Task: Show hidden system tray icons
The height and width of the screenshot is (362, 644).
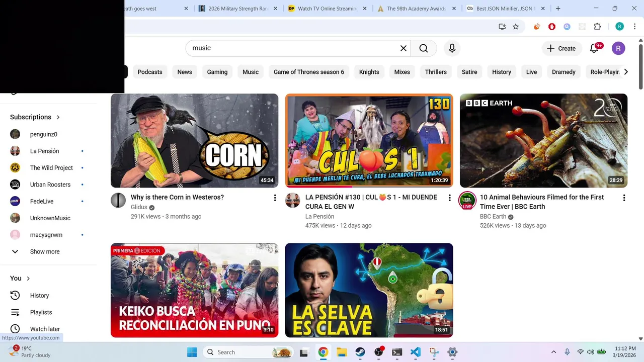Action: click(554, 352)
